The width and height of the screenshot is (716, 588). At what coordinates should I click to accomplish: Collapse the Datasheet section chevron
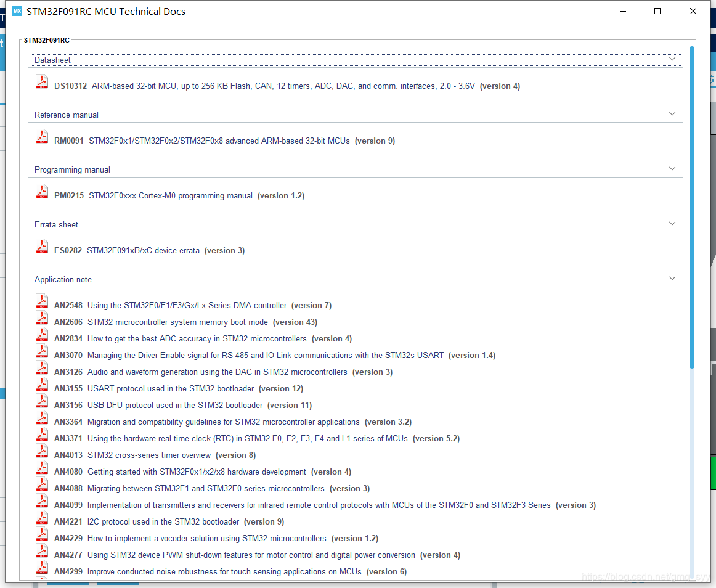(672, 59)
